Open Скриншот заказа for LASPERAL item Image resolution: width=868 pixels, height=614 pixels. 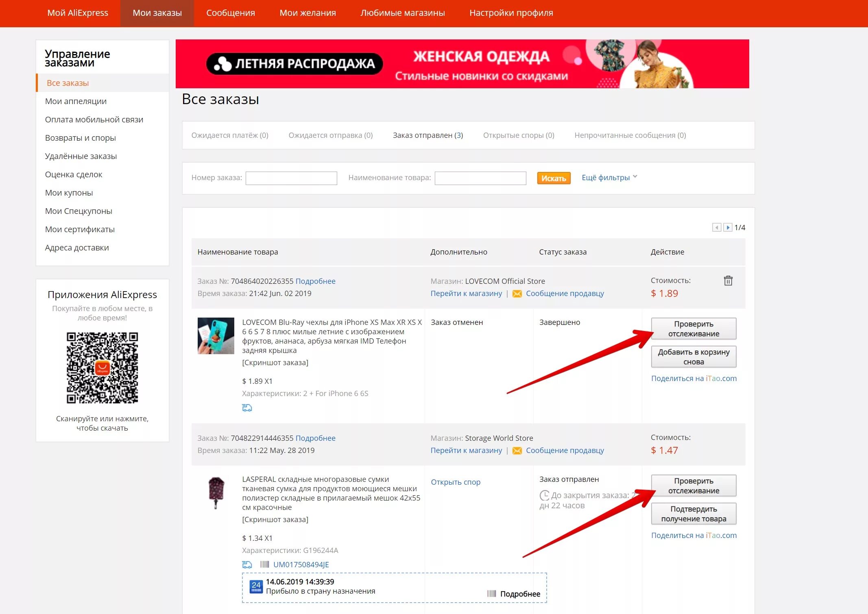[x=275, y=520]
